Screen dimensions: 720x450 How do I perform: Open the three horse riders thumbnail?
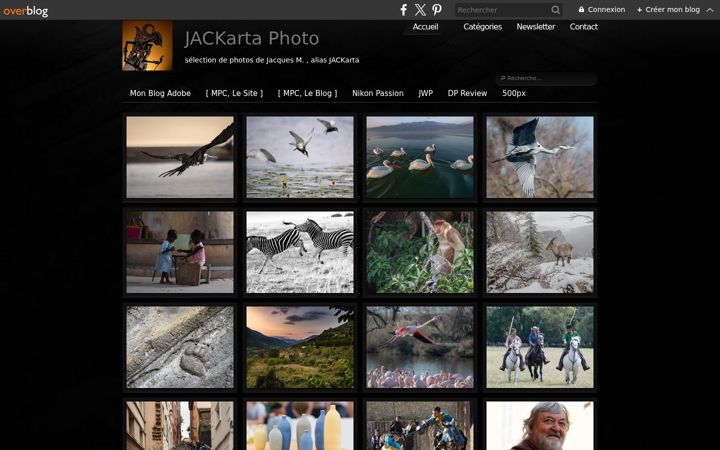(540, 347)
